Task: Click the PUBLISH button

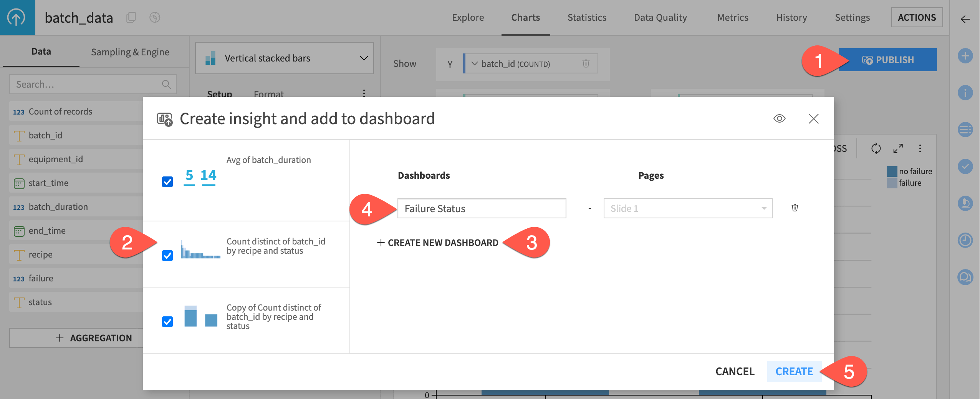Action: click(x=887, y=60)
